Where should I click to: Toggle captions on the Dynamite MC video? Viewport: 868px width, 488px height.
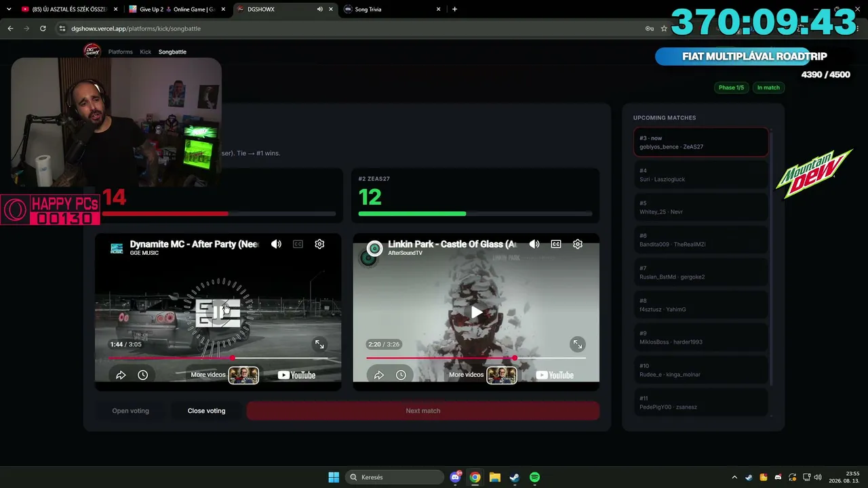click(298, 244)
